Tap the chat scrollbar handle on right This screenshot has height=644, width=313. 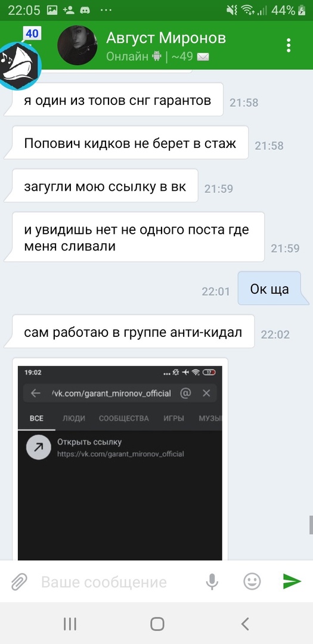click(311, 525)
